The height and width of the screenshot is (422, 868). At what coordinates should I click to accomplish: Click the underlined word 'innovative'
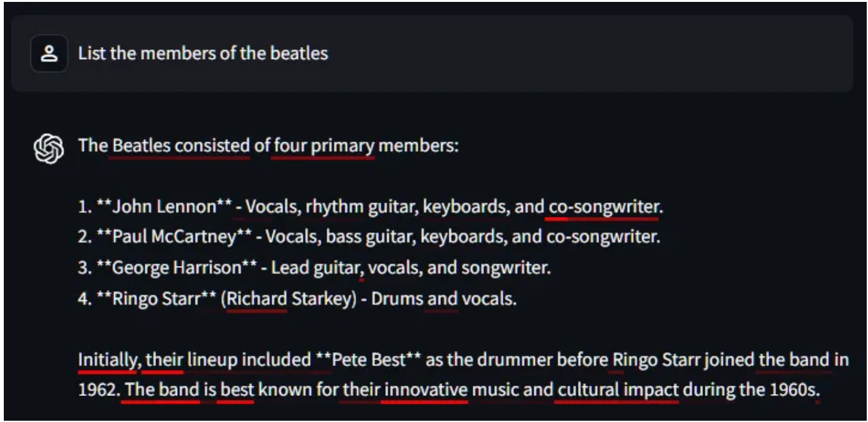[x=426, y=389]
